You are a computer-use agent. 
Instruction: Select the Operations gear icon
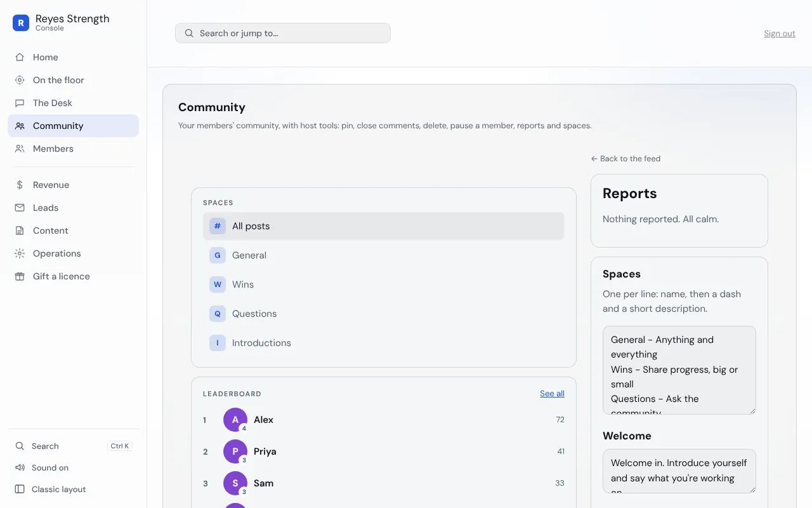tap(20, 253)
